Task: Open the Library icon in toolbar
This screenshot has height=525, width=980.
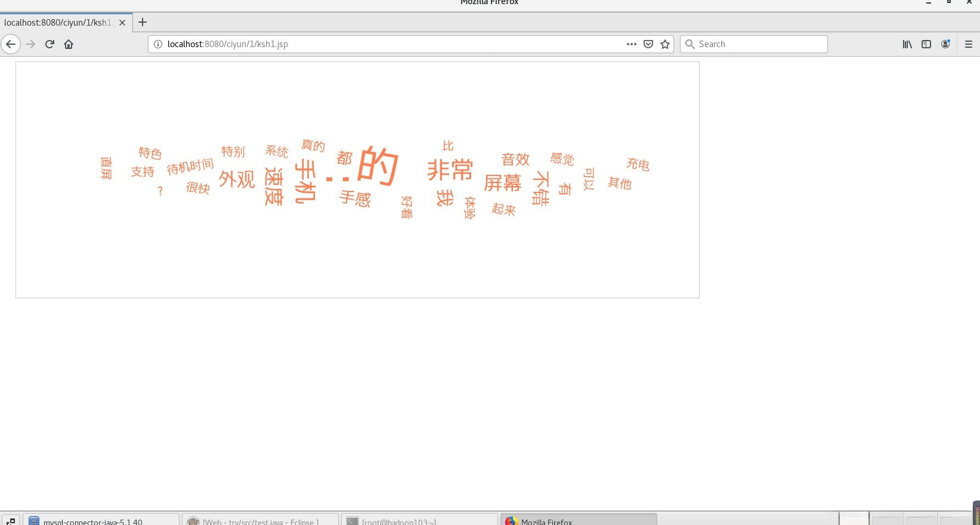Action: 907,44
